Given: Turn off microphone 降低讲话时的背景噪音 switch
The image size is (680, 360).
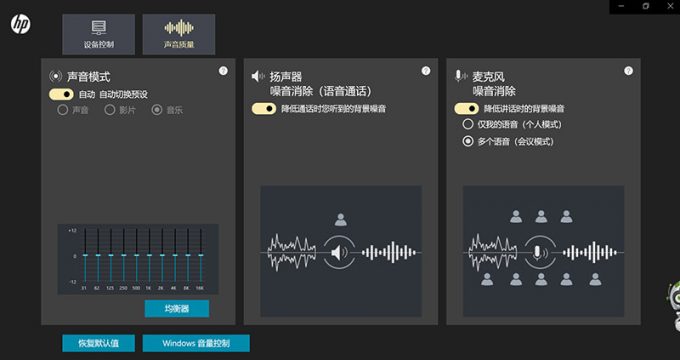Looking at the screenshot, I should (x=466, y=108).
